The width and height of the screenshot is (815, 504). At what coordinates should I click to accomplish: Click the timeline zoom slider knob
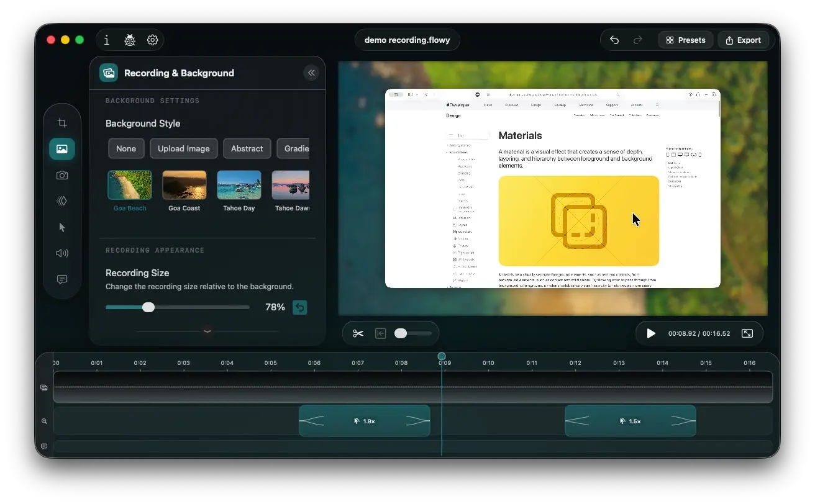click(401, 333)
